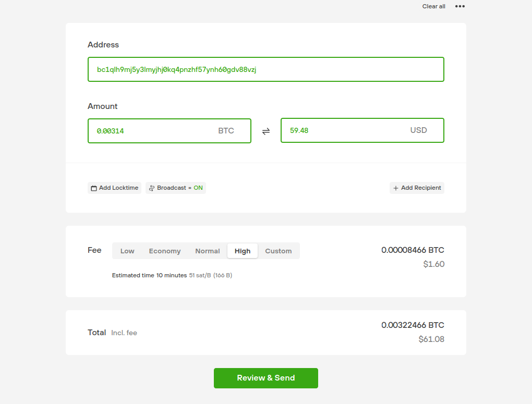Click the Add Recipient button
This screenshot has width=532, height=404.
[417, 188]
